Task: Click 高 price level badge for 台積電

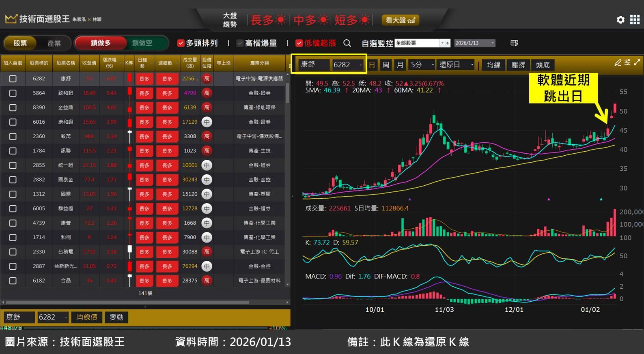Action: pyautogui.click(x=207, y=252)
